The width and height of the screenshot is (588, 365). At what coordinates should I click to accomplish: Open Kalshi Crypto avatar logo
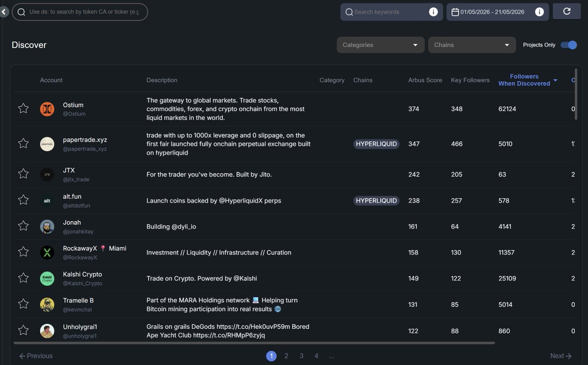[x=47, y=279]
